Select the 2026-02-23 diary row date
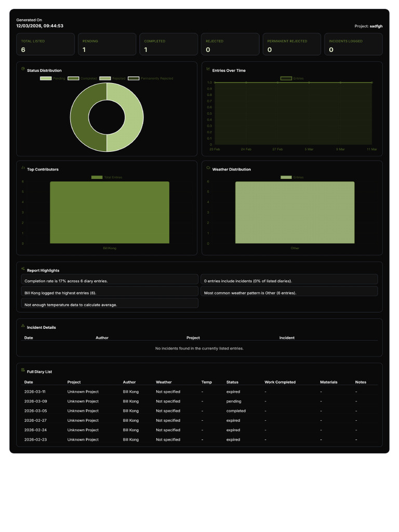The image size is (399, 532). tap(35, 440)
